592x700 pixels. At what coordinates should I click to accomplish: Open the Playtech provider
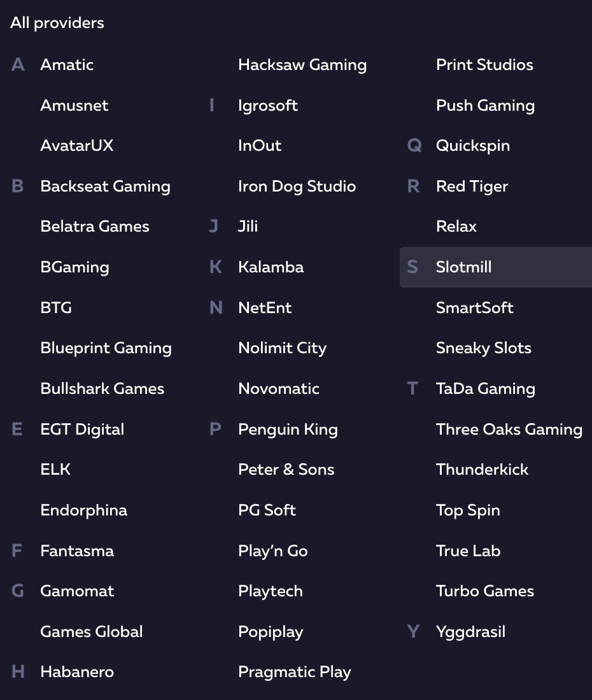point(270,591)
